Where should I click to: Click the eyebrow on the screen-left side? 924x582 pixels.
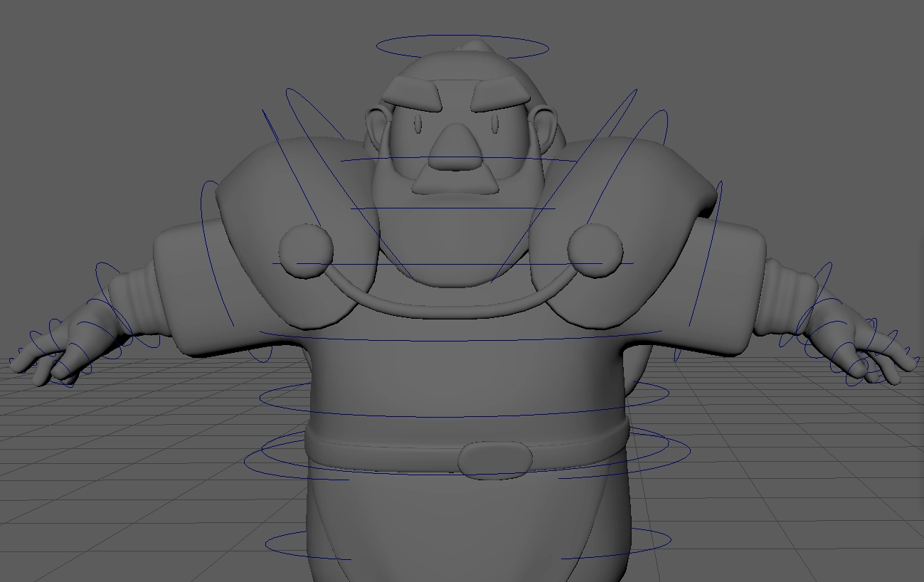(413, 95)
